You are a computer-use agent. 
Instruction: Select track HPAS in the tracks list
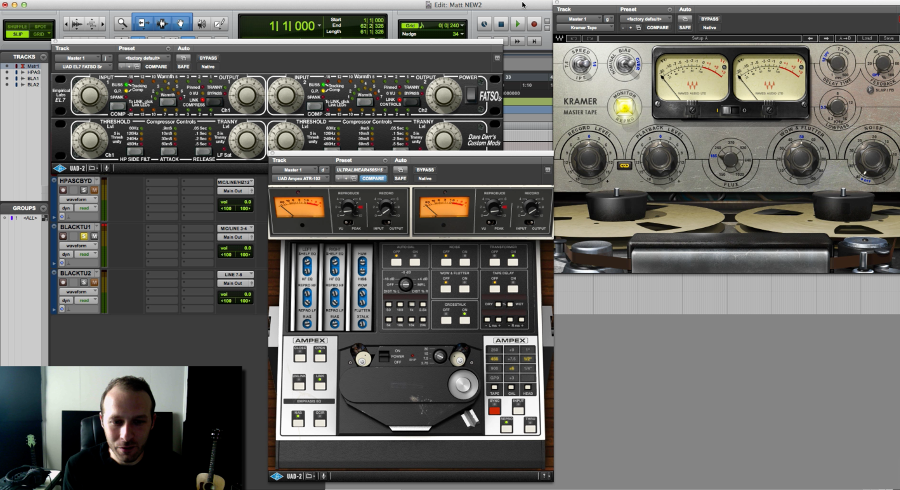pos(33,72)
